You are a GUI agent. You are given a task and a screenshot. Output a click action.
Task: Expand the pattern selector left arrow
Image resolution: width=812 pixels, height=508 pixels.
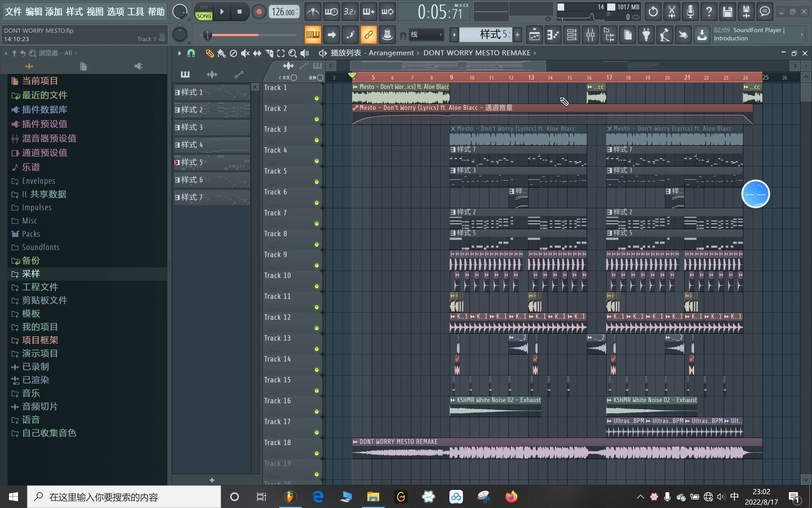pyautogui.click(x=454, y=35)
